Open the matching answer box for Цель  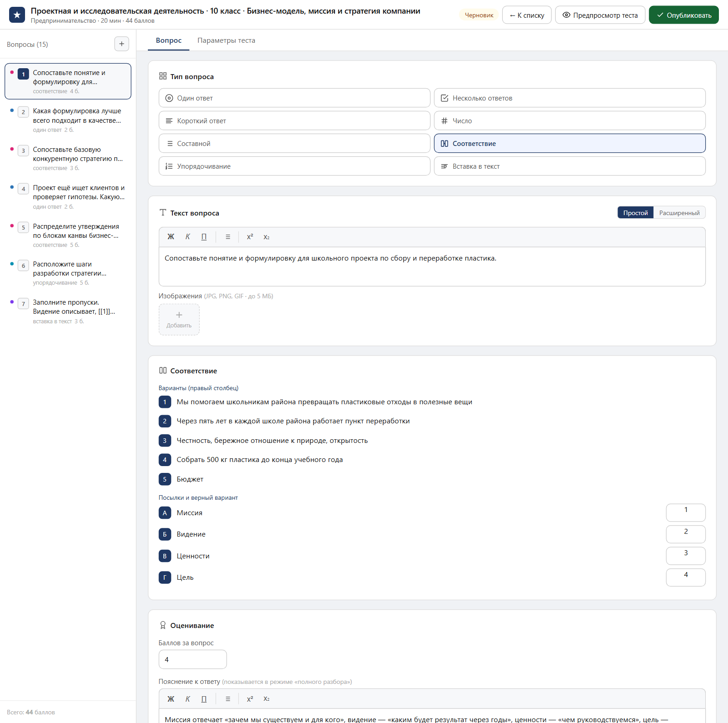tap(686, 577)
